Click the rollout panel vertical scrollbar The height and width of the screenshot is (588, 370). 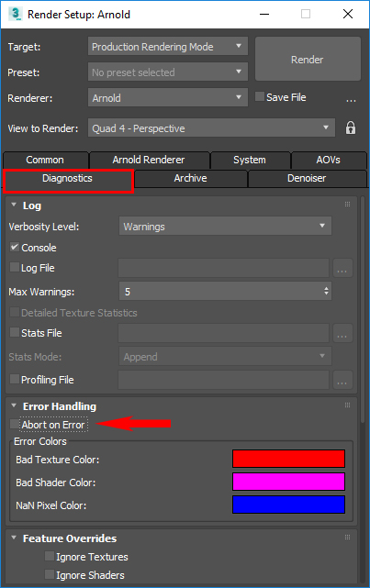pos(363,310)
